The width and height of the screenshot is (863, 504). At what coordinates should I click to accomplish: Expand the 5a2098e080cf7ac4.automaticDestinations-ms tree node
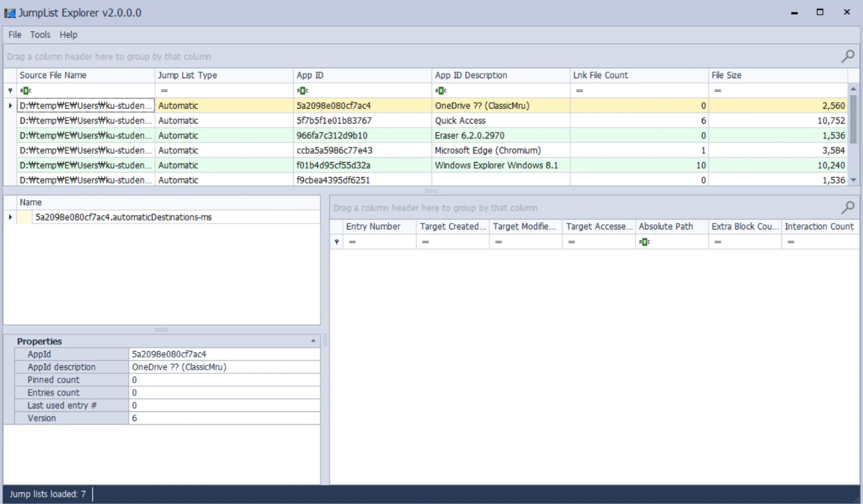click(x=10, y=217)
